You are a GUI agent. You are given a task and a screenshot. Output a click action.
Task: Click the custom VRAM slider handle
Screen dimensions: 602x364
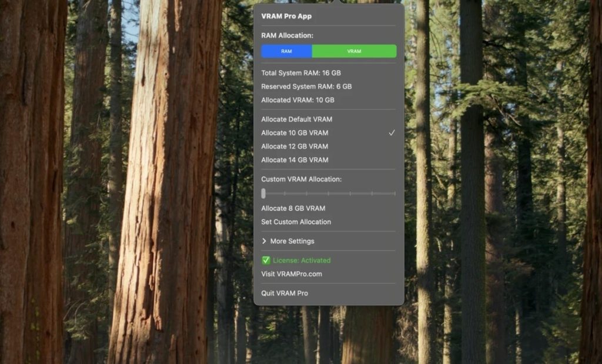263,193
